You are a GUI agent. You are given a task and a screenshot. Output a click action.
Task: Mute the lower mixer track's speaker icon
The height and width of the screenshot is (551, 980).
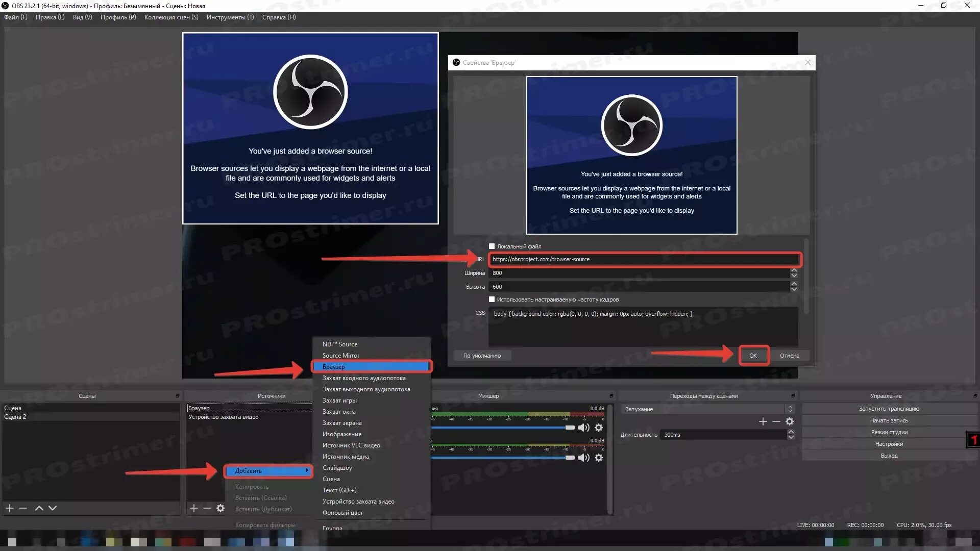pyautogui.click(x=584, y=458)
